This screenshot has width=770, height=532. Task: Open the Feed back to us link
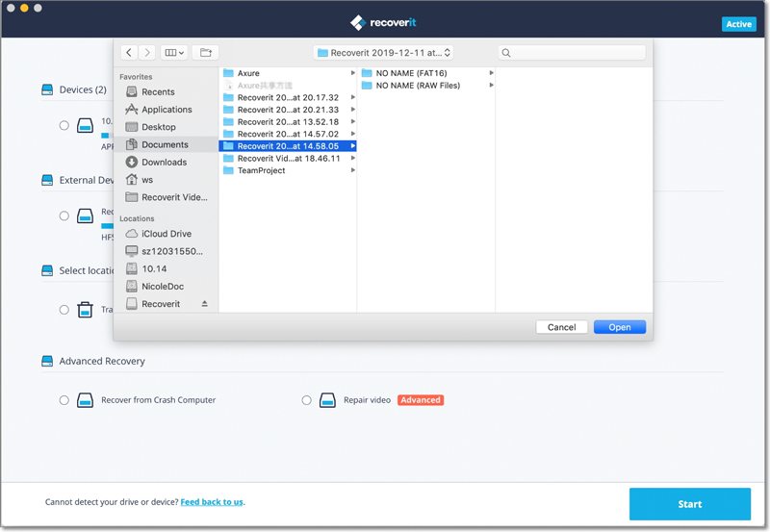(212, 502)
